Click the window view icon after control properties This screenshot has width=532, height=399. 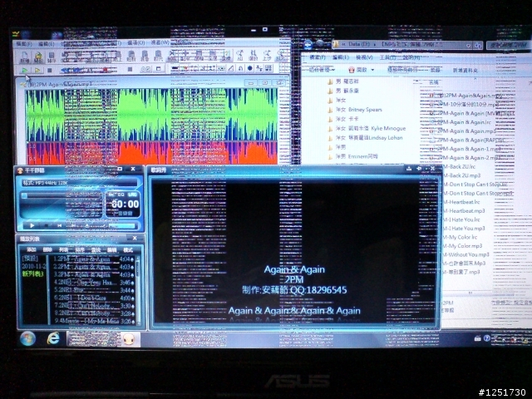click(159, 69)
